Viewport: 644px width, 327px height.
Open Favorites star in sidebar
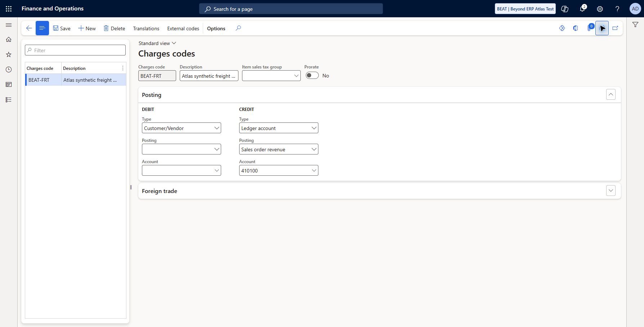point(9,55)
